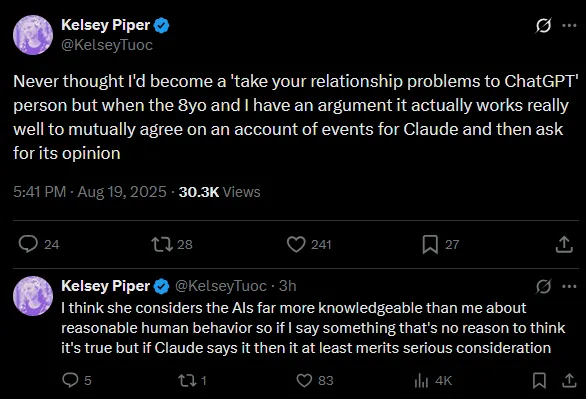
Task: Open the reply tweet's Kelsey Piper avatar
Action: pos(33,296)
